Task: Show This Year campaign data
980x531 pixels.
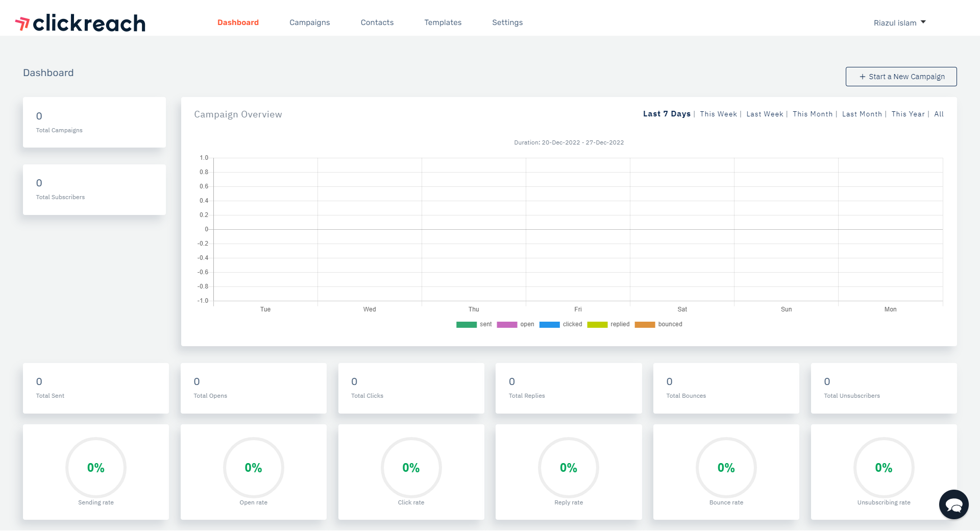Action: coord(908,114)
